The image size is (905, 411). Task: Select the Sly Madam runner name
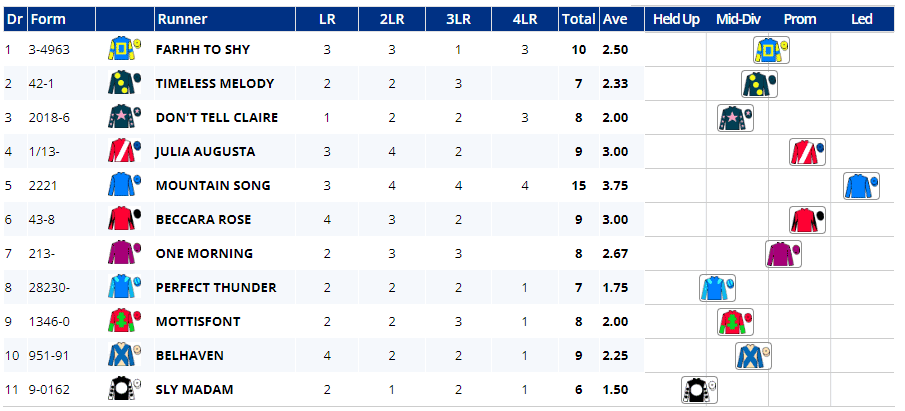pos(194,390)
